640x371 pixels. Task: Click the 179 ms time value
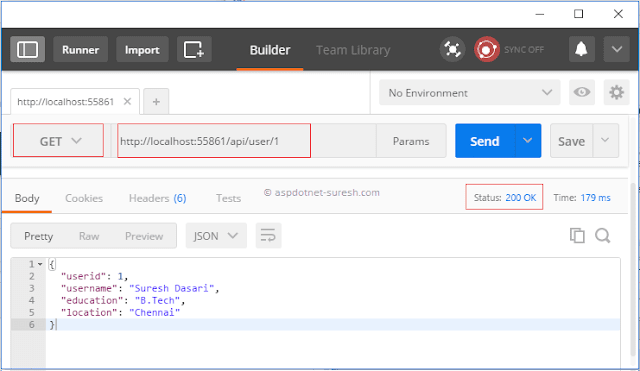[x=596, y=198]
